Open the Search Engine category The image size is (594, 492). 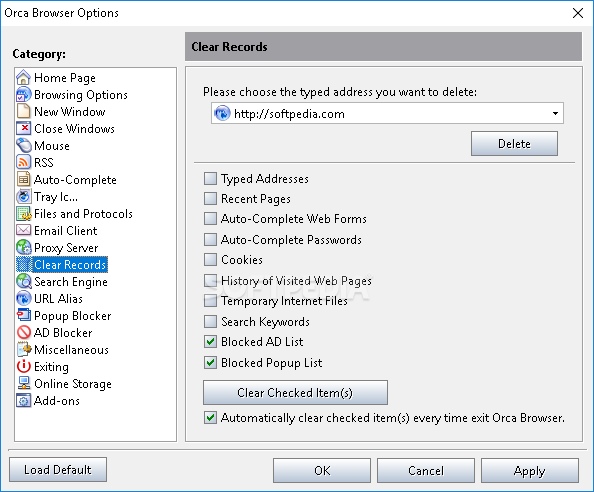pos(71,282)
